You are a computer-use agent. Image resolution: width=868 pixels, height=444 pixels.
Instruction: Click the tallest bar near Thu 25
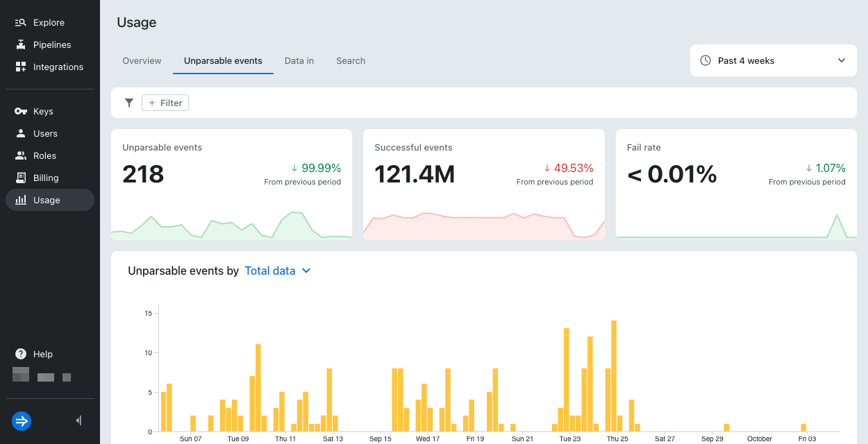click(614, 375)
